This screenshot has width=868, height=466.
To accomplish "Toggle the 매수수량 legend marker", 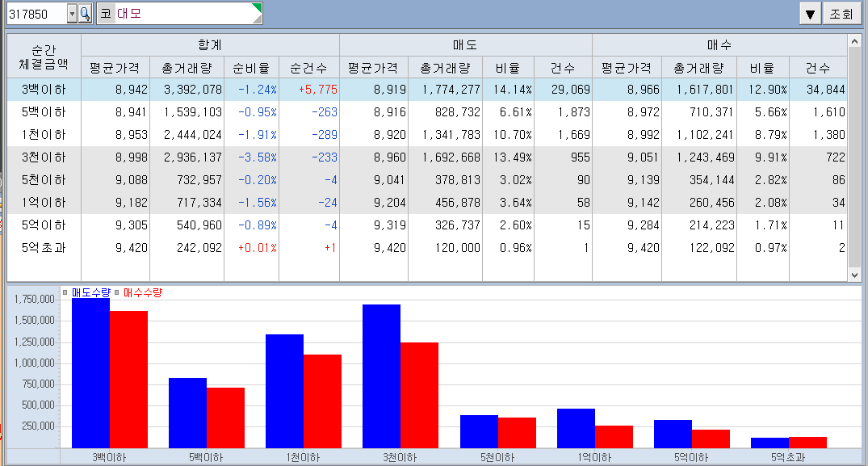I will pyautogui.click(x=117, y=293).
